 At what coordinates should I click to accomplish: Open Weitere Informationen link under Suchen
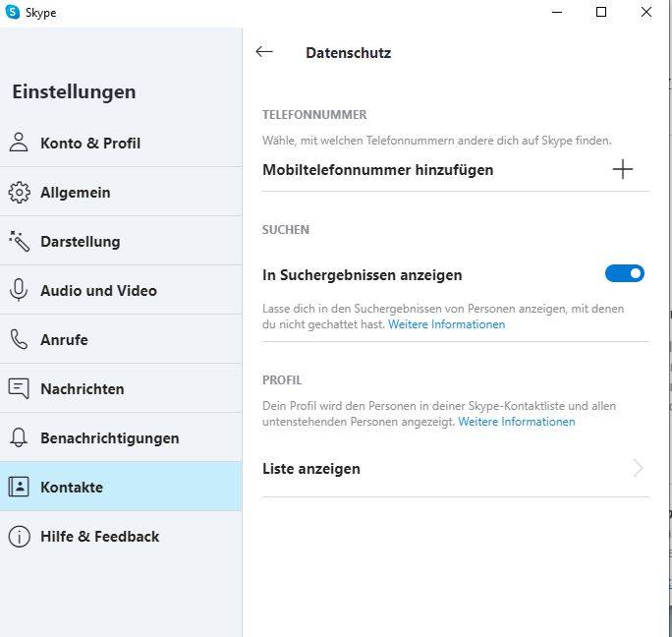(447, 324)
